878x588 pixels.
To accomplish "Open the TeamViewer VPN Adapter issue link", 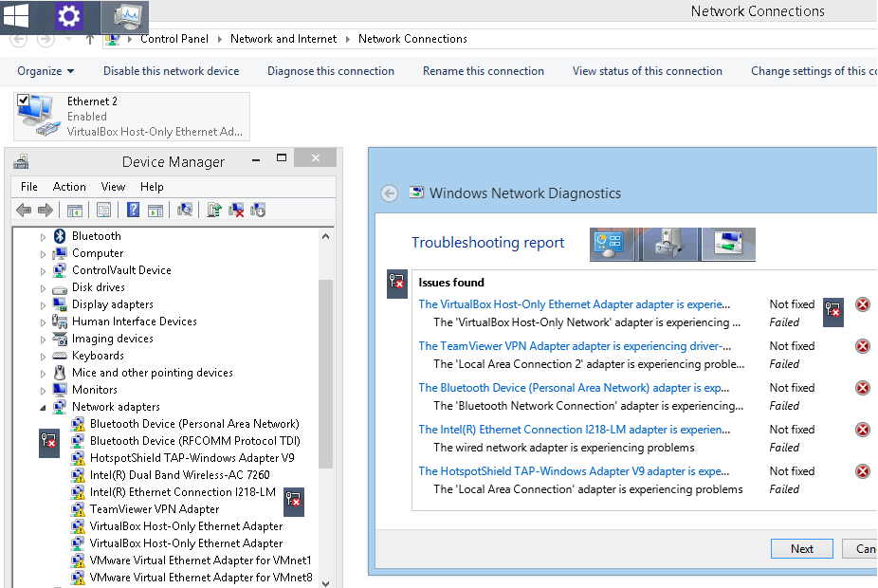I will (x=575, y=346).
